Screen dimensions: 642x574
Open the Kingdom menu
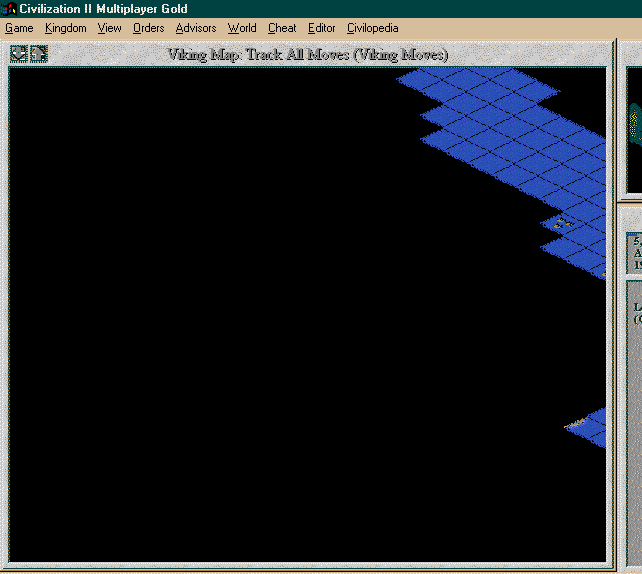click(x=66, y=28)
